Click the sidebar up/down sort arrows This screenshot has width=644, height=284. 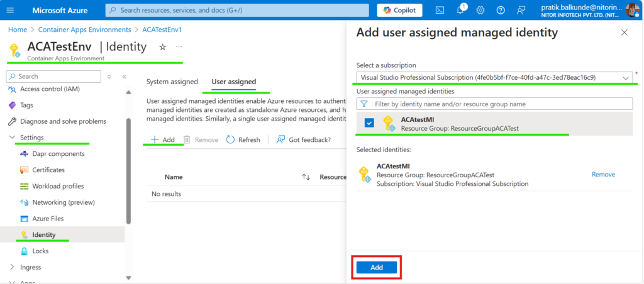109,76
